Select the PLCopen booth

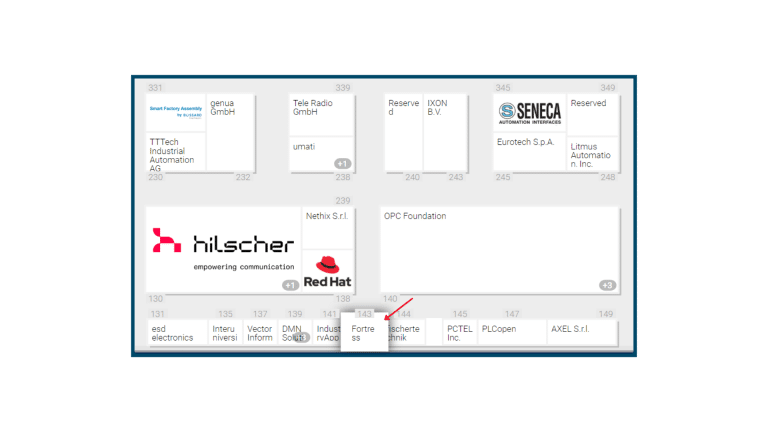(512, 333)
